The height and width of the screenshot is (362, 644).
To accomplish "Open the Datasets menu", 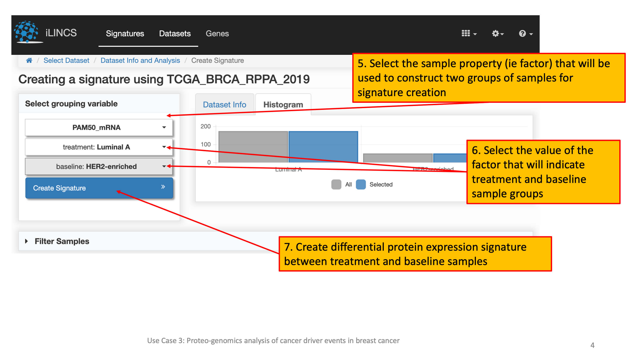I will [175, 33].
